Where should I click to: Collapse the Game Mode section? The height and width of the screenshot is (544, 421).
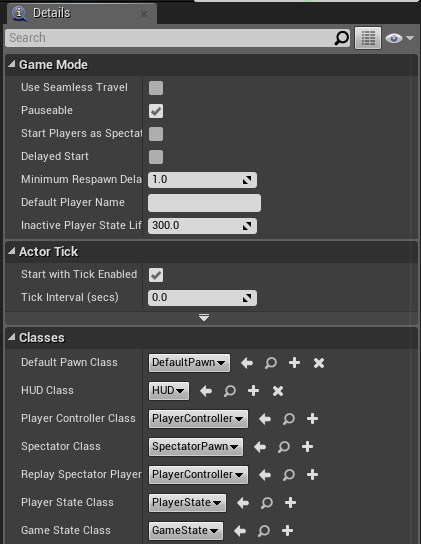(12, 64)
